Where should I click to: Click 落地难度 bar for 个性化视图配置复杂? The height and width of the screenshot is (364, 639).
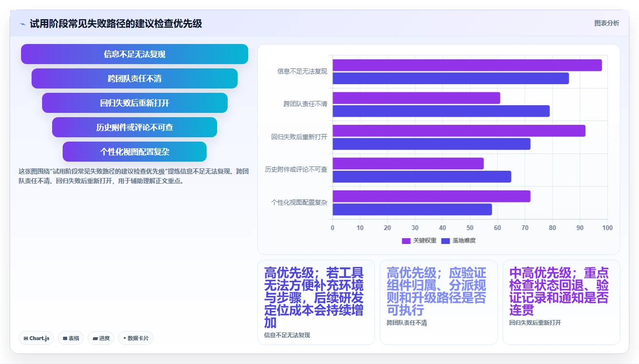[412, 210]
